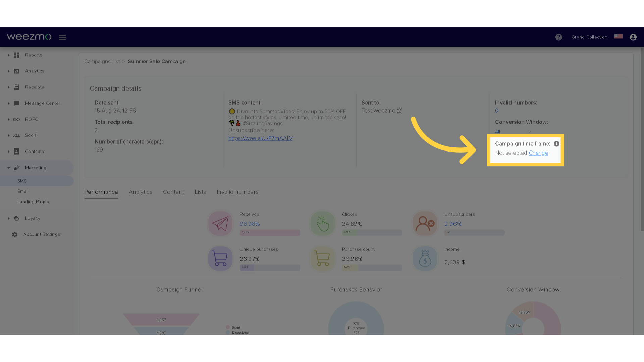The height and width of the screenshot is (362, 644).
Task: Click the Purchases Behavior donut chart
Action: (x=356, y=318)
